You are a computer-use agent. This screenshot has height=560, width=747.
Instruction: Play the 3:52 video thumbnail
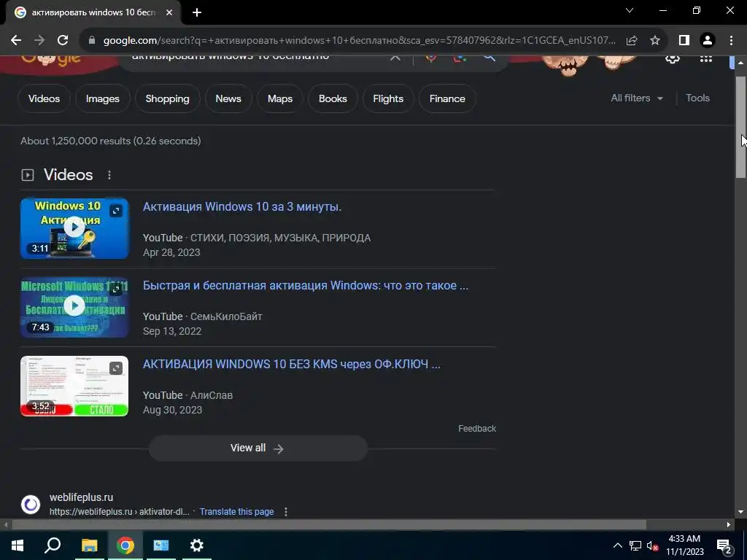click(74, 386)
